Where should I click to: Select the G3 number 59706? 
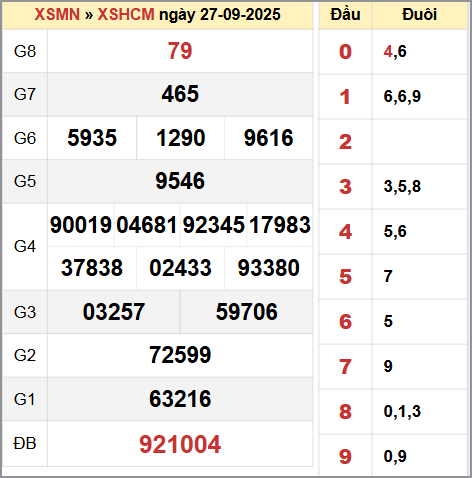coord(247,312)
